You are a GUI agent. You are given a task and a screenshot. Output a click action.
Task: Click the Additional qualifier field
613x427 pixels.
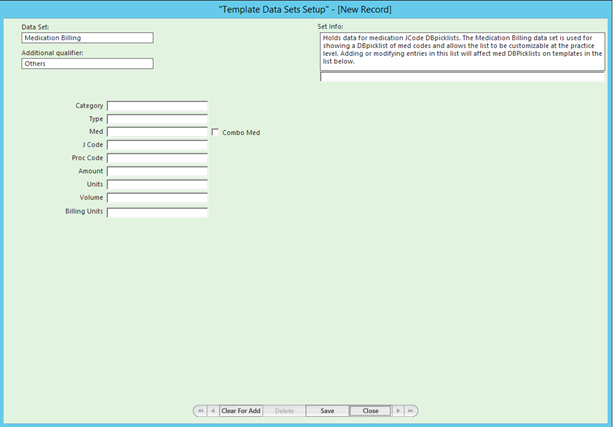point(87,63)
